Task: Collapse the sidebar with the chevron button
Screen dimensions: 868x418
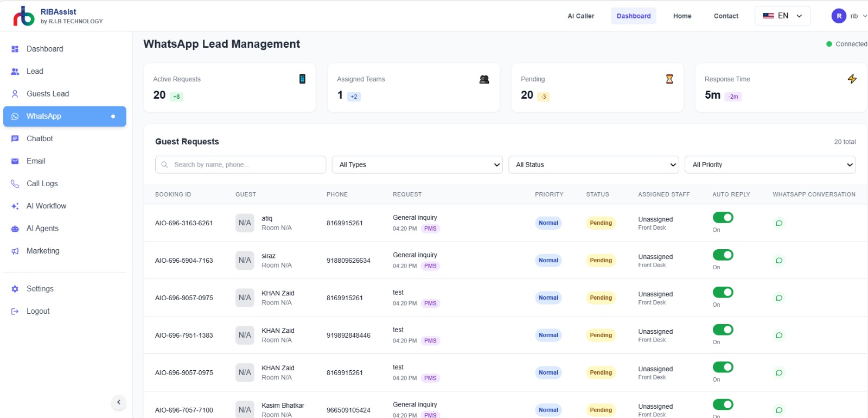Action: (x=119, y=402)
